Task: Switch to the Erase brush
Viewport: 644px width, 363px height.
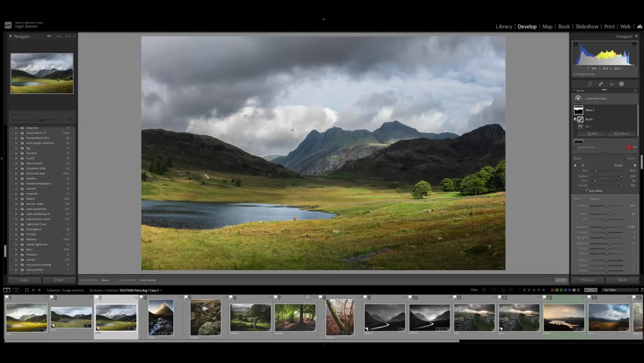Action: (618, 165)
